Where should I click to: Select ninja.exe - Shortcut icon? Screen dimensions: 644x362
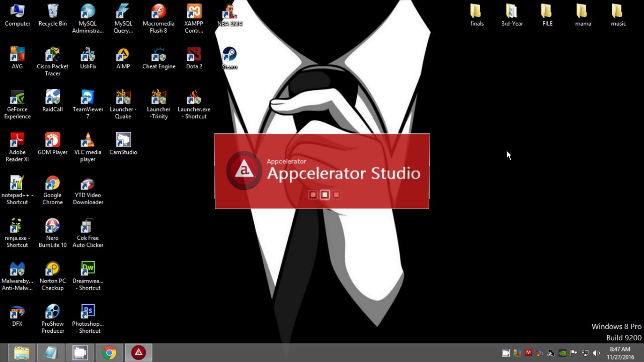point(18,233)
